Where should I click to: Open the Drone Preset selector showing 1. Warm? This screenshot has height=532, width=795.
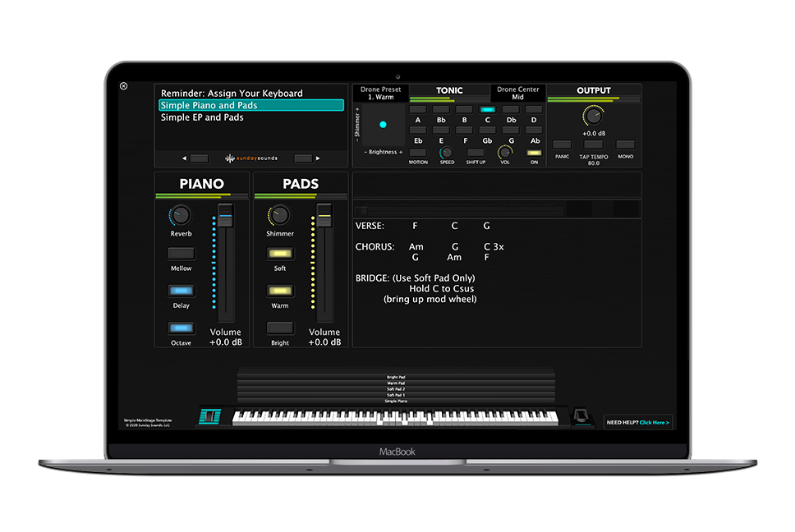[381, 92]
